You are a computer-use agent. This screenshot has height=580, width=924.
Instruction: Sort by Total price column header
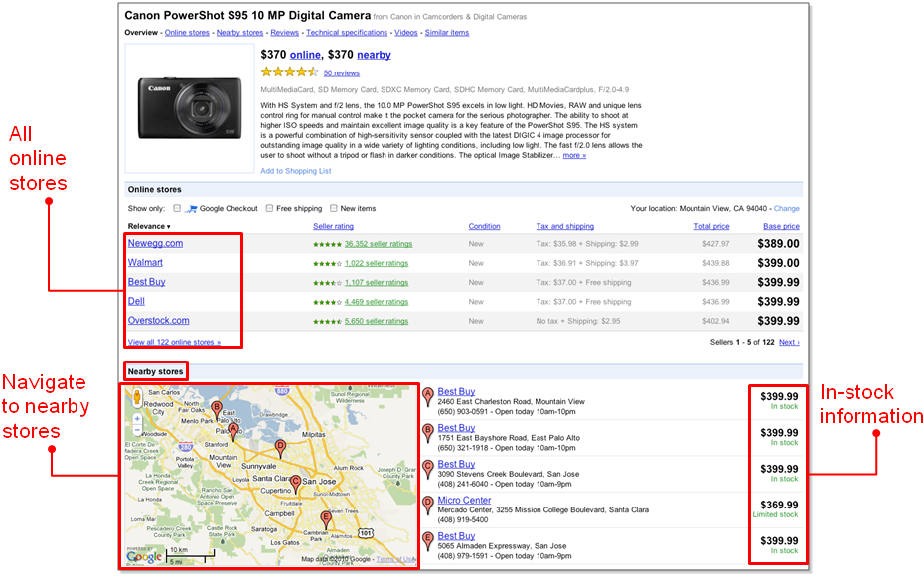click(x=711, y=226)
